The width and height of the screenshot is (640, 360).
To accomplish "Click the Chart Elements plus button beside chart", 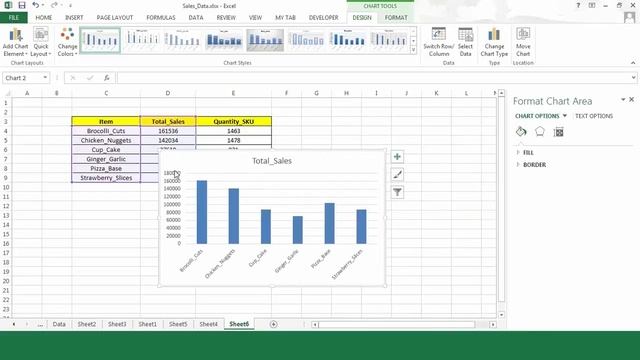I will (x=397, y=157).
